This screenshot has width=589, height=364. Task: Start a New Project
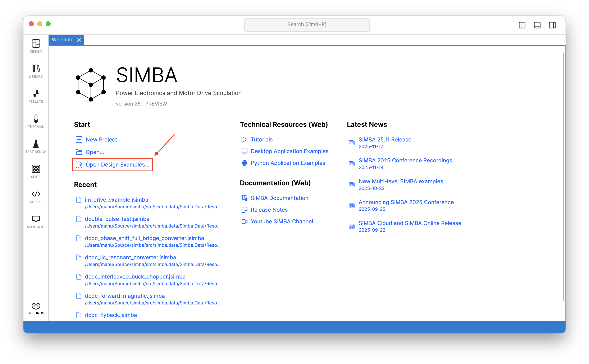tap(103, 139)
